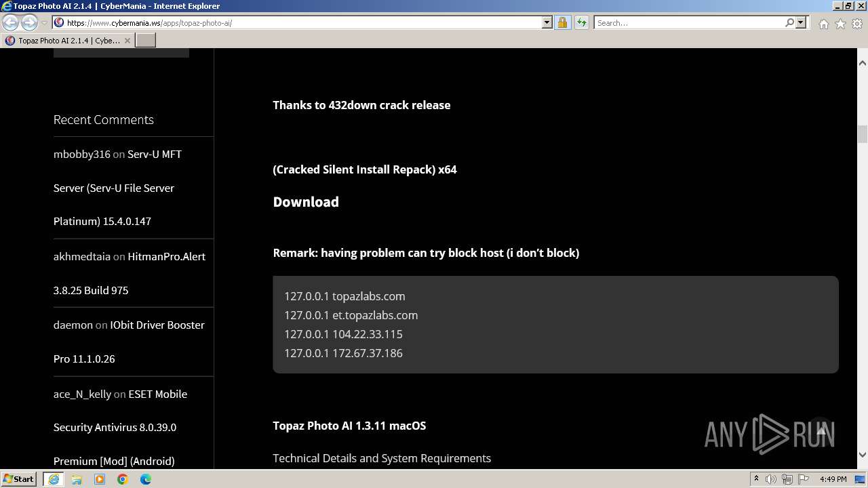The image size is (868, 488).
Task: Open Action Center flag tray icon
Action: [x=803, y=479]
